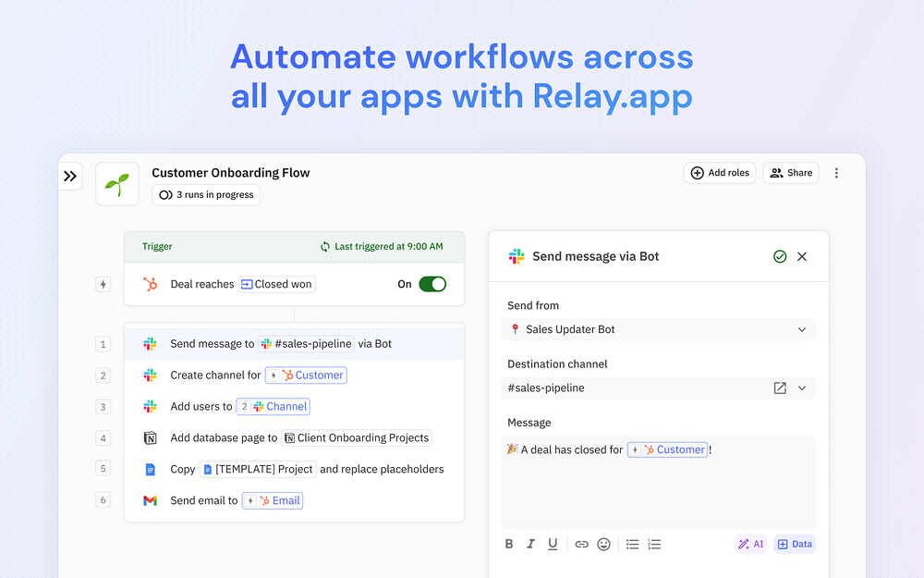The height and width of the screenshot is (578, 924).
Task: Click the Data insert button
Action: (x=795, y=545)
